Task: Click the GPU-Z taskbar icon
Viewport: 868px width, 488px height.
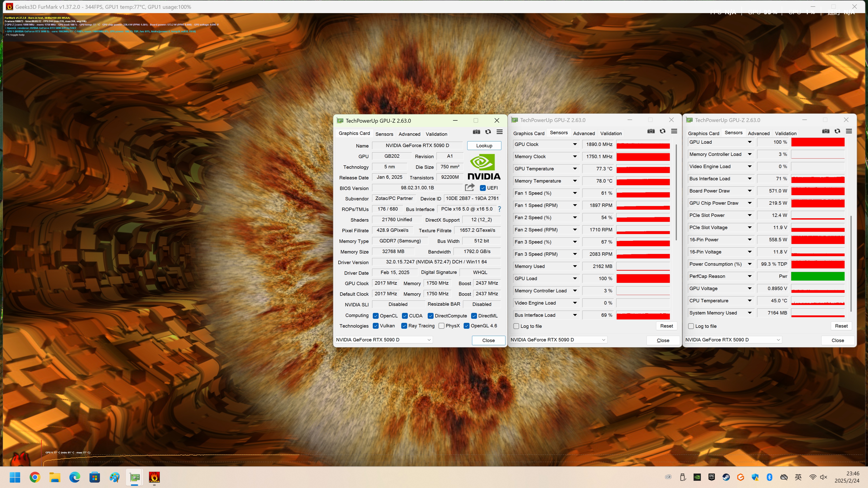Action: (134, 477)
